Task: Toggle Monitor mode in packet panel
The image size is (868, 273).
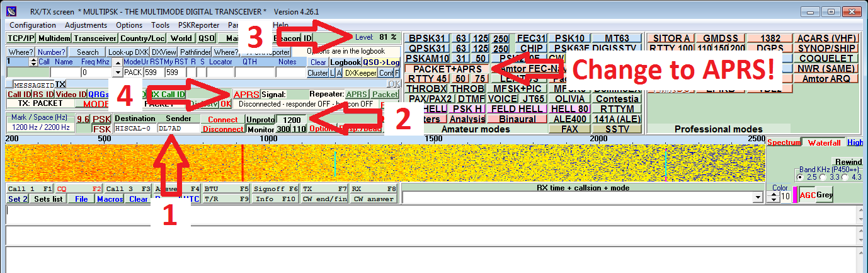Action: coord(261,129)
